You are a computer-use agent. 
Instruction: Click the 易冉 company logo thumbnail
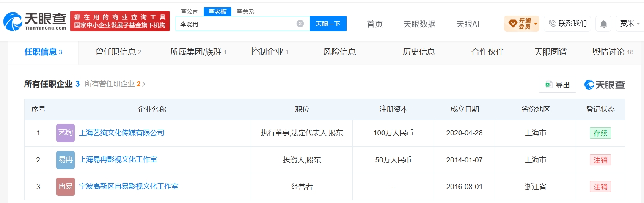66,160
